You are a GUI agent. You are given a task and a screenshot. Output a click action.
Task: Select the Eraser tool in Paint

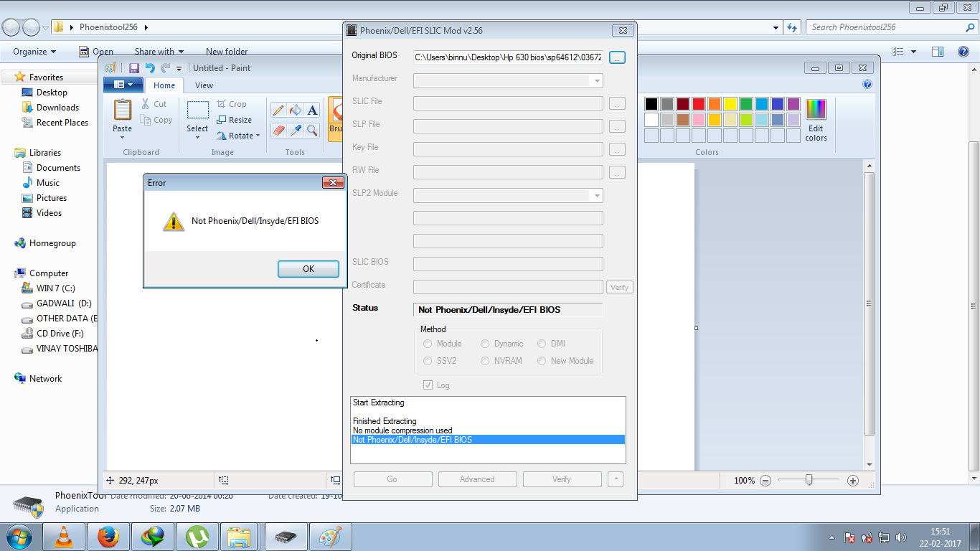pyautogui.click(x=278, y=131)
